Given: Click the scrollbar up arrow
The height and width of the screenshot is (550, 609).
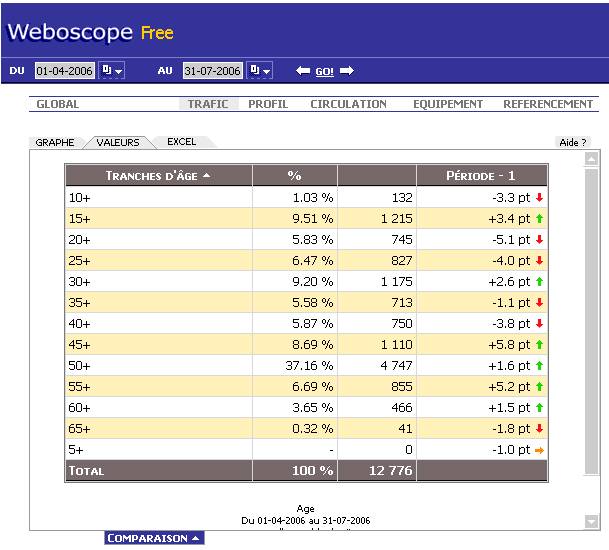Looking at the screenshot, I should point(592,159).
